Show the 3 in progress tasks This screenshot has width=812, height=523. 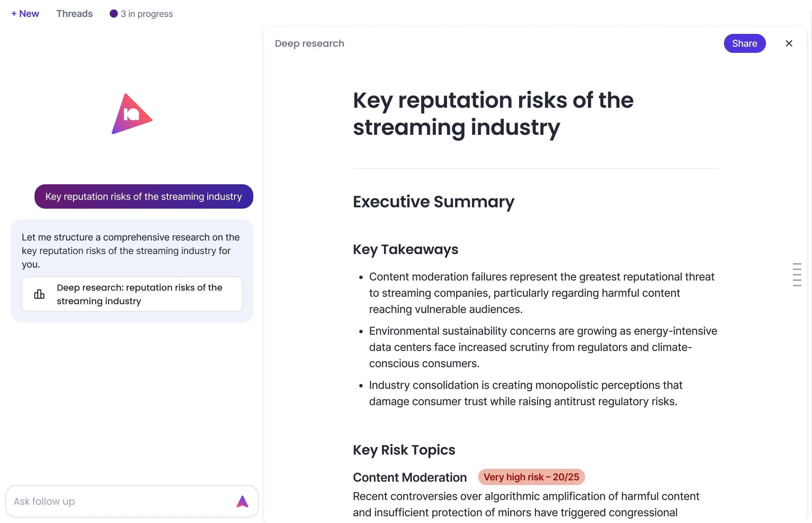147,14
